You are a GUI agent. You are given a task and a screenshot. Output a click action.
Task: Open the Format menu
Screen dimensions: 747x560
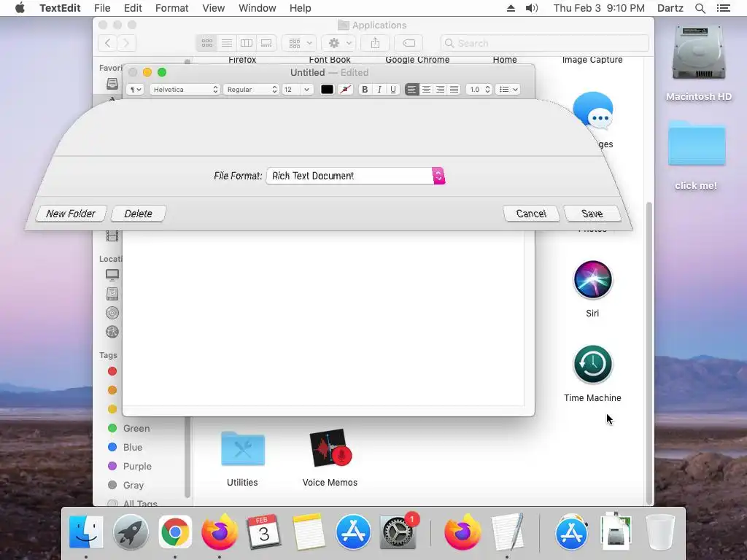[x=172, y=8]
